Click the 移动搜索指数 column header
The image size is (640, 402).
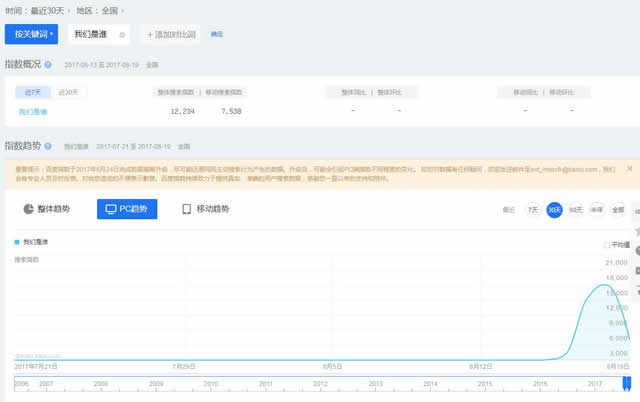pos(224,92)
